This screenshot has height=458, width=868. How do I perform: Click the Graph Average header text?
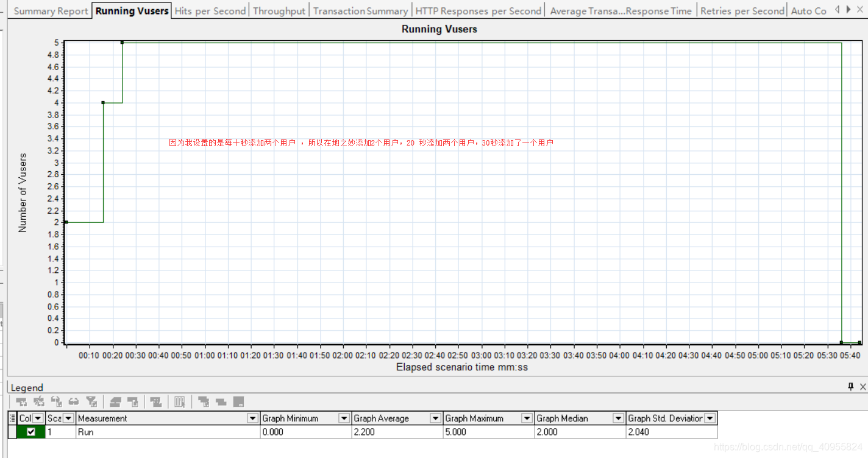point(381,418)
